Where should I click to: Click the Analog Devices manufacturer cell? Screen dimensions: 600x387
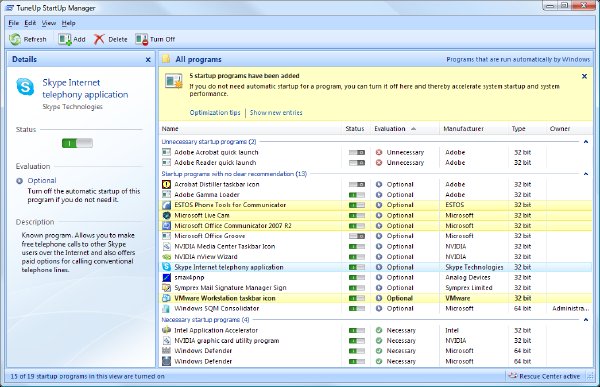pyautogui.click(x=468, y=277)
